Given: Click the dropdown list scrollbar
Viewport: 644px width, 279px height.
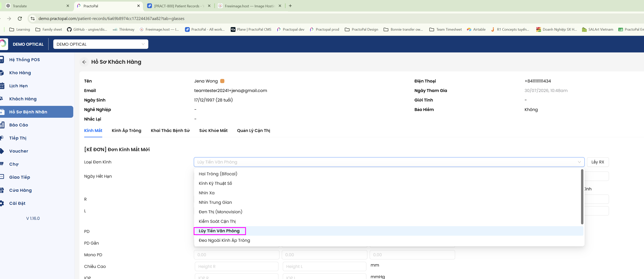Looking at the screenshot, I should pyautogui.click(x=582, y=196).
